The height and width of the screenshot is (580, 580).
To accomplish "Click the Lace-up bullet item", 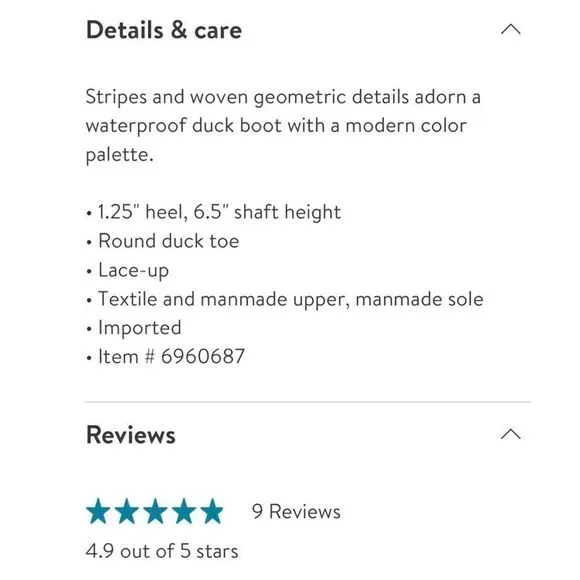I will tap(128, 270).
